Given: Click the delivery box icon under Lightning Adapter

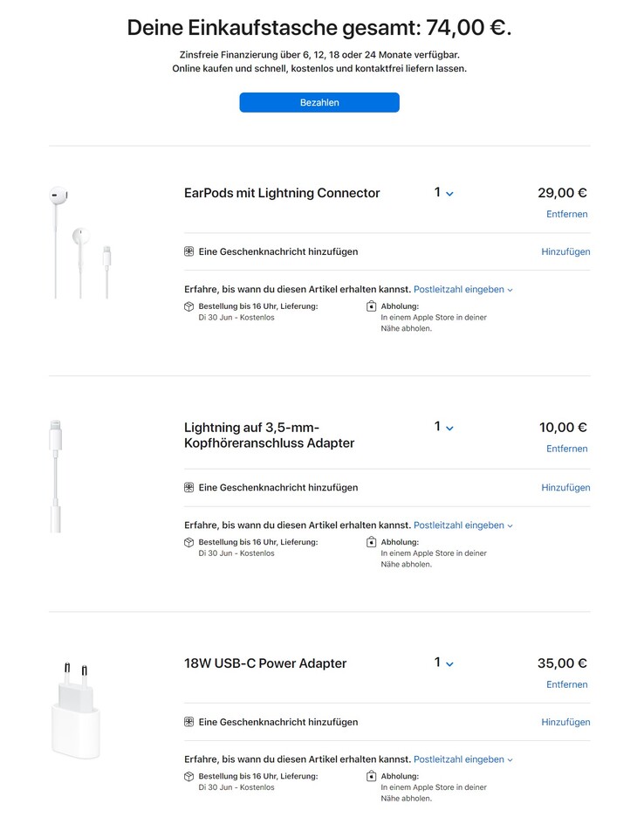Looking at the screenshot, I should (x=188, y=542).
